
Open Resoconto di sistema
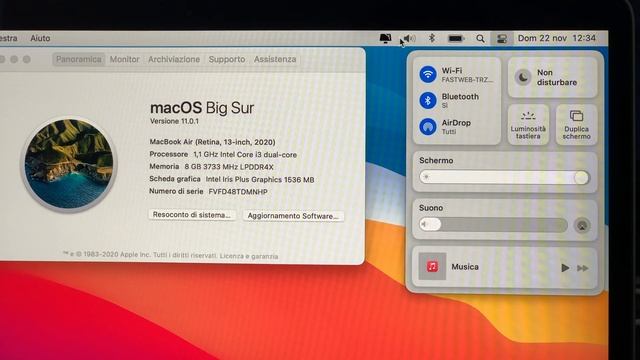point(192,215)
